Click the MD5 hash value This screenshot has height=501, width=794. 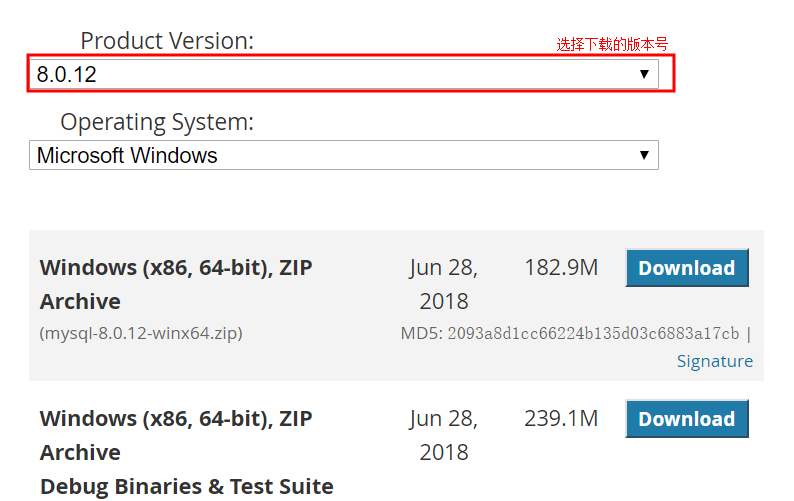tap(593, 333)
